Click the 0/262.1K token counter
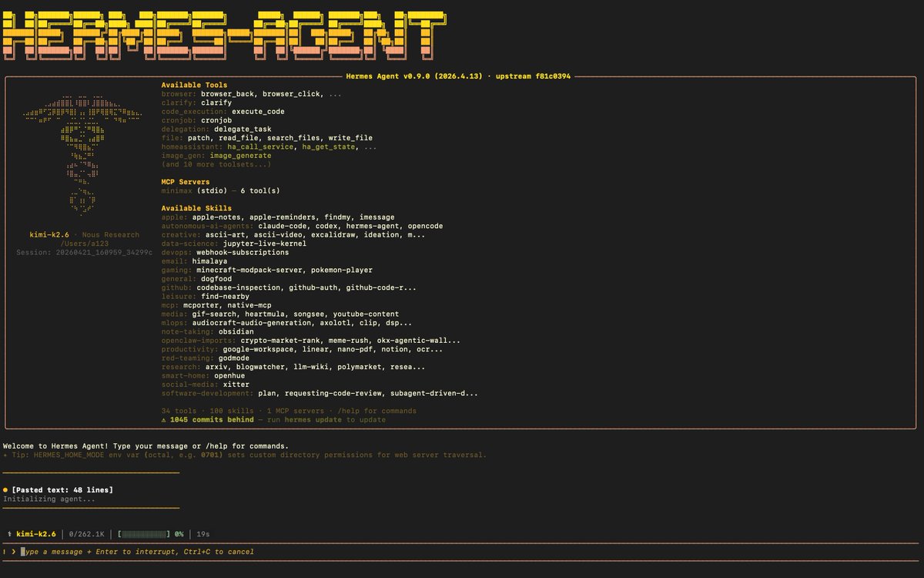 coord(87,533)
